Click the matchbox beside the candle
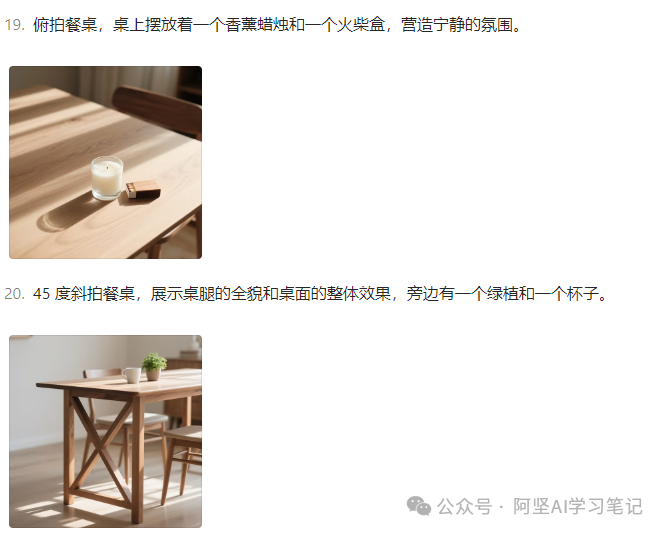664x533 pixels. point(143,189)
